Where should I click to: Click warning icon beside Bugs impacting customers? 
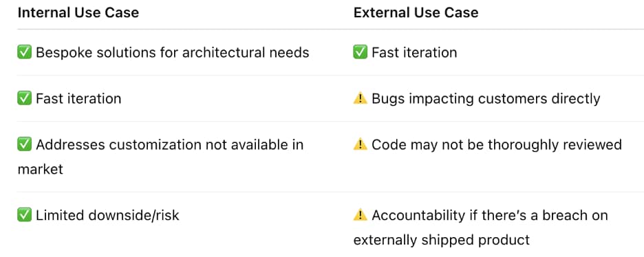pos(361,98)
